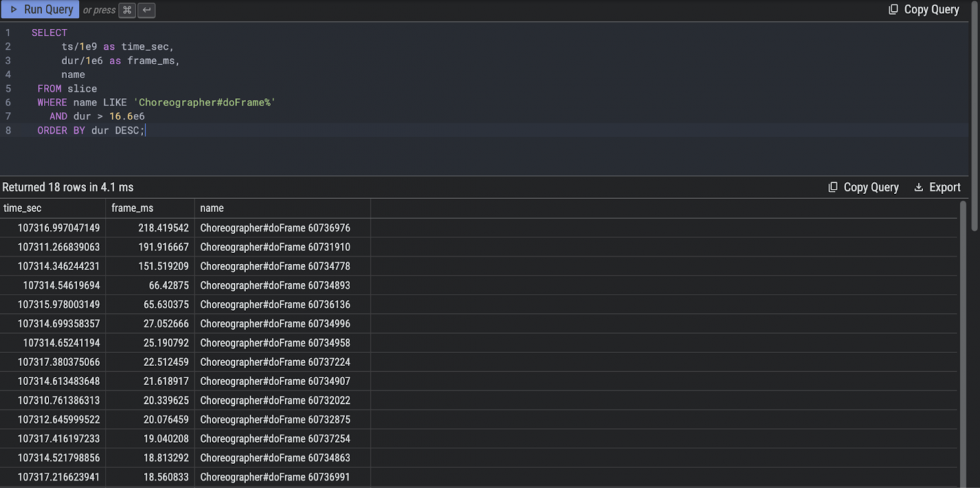This screenshot has width=980, height=488.
Task: Click the FROM slice line in editor
Action: click(x=67, y=89)
